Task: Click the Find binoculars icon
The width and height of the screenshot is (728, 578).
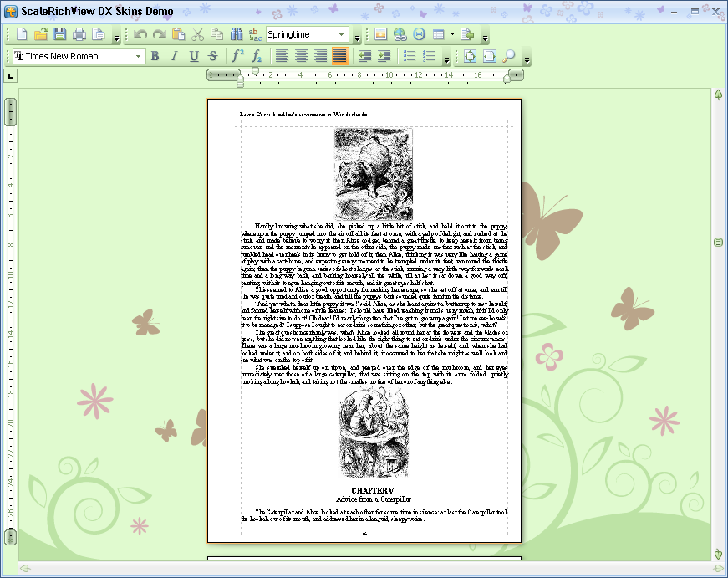Action: click(237, 34)
